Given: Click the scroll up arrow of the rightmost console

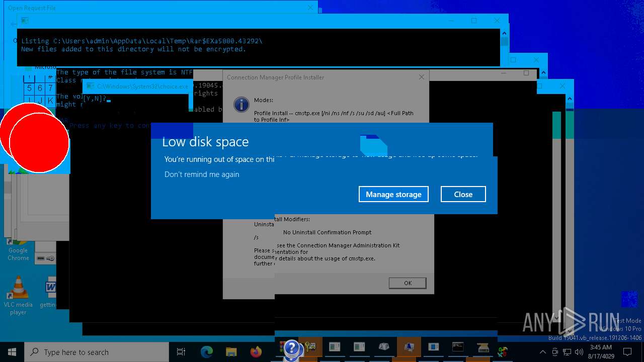Looking at the screenshot, I should 570,99.
